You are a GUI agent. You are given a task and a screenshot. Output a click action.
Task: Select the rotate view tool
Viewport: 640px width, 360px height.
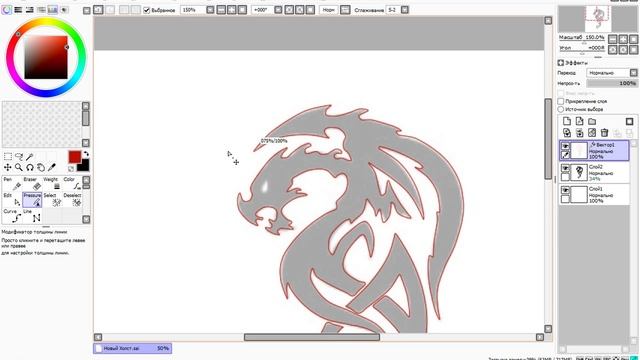click(30, 167)
